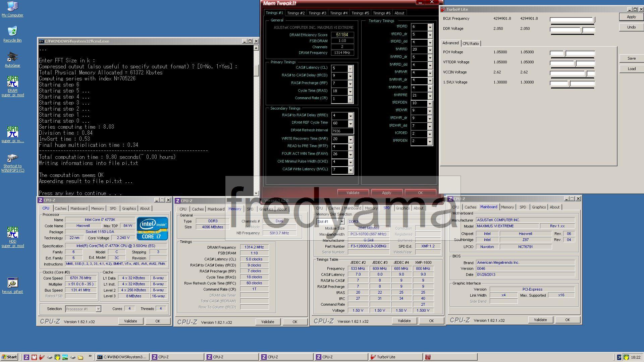Click the VCCIN Voltage slider

point(572,74)
